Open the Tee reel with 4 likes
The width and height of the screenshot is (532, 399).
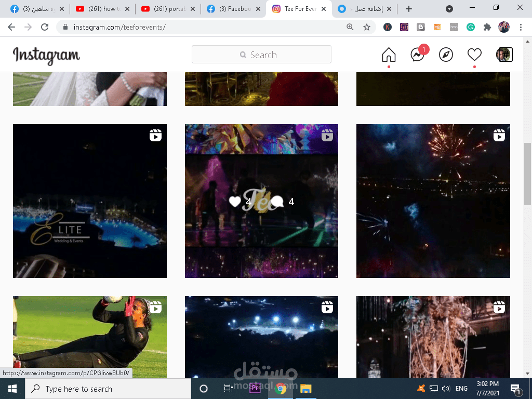[x=261, y=201]
